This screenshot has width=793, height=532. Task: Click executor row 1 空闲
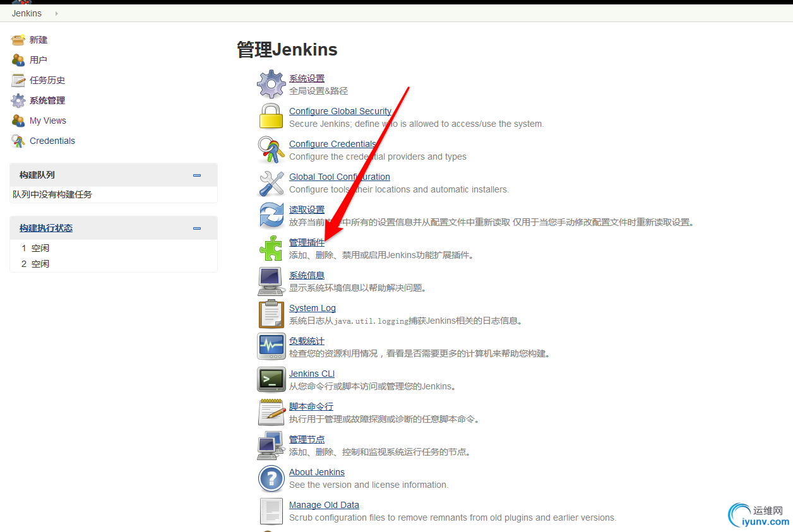coord(114,248)
